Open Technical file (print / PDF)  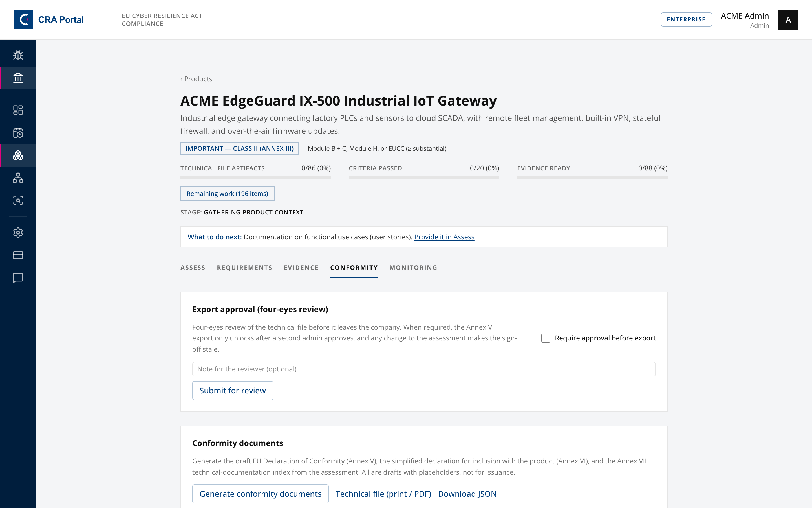pos(383,494)
